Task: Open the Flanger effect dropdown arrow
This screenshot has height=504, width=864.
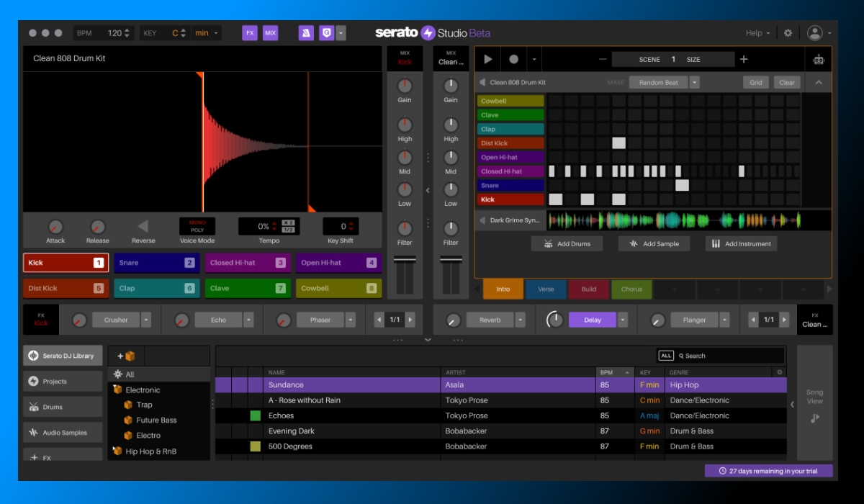Action: [x=725, y=320]
